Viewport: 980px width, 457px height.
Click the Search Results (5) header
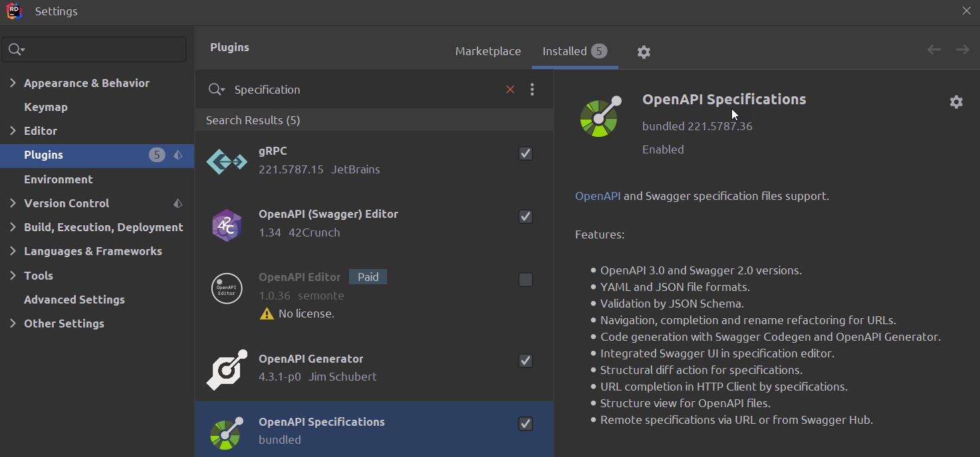[253, 120]
